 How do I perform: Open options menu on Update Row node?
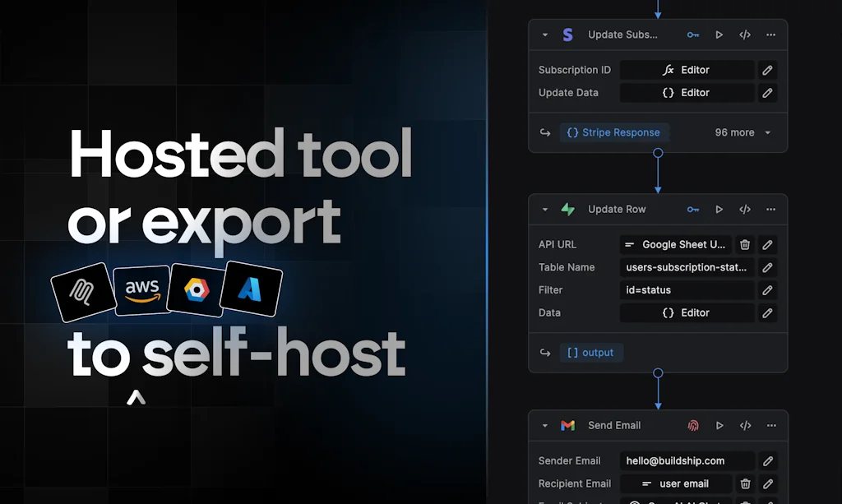[x=771, y=209]
